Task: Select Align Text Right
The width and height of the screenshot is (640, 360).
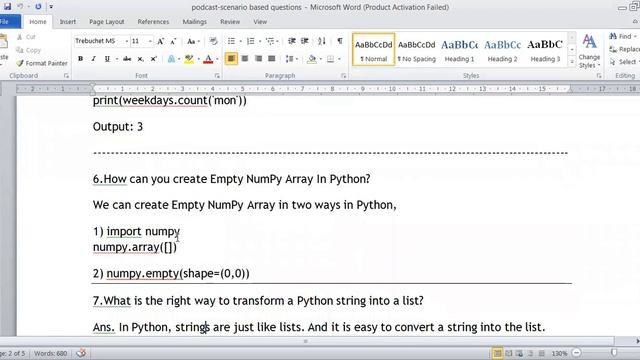Action: 258,59
